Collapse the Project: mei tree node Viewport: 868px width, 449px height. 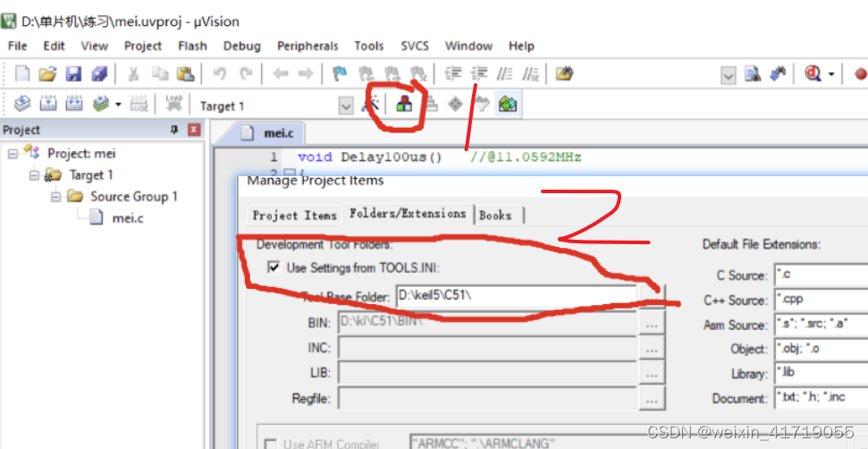pos(13,153)
